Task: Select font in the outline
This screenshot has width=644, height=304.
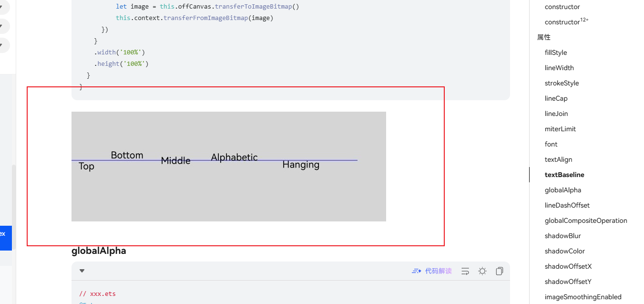Action: [551, 144]
